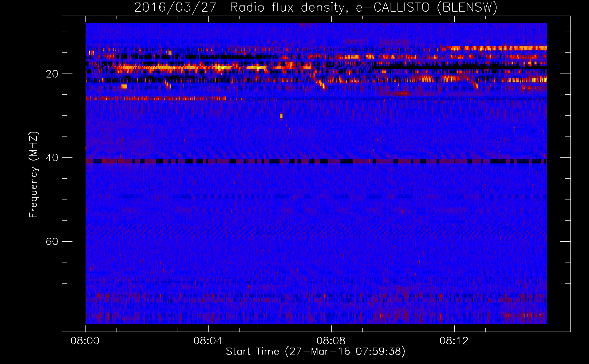
Task: Click the "08:00" time tick label
Action: click(x=85, y=341)
